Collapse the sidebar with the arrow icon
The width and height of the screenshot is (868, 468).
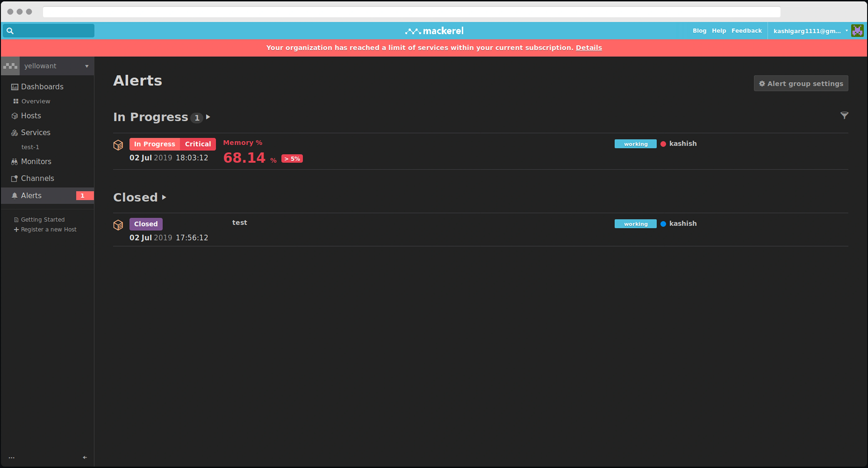pos(85,457)
